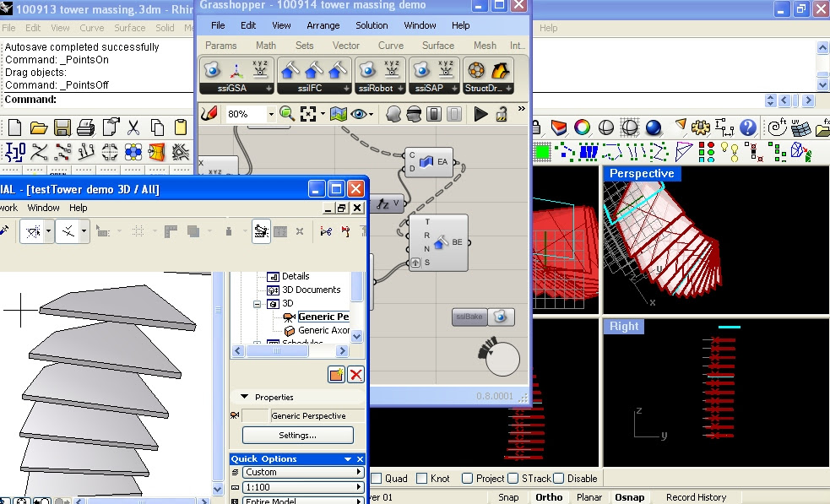Open file using Rhino folder icon
Image resolution: width=830 pixels, height=504 pixels.
[x=39, y=127]
